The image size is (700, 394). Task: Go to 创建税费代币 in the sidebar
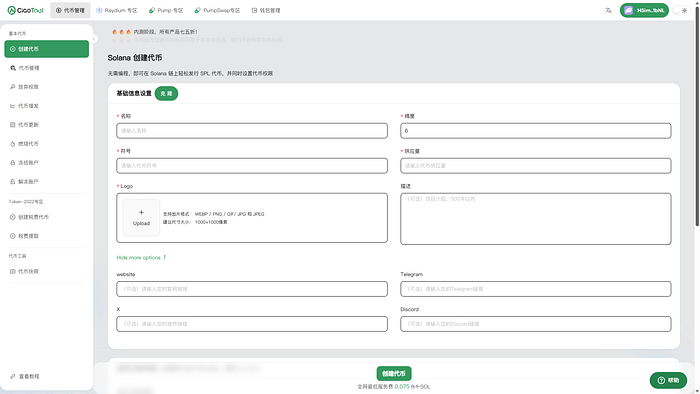(x=46, y=217)
